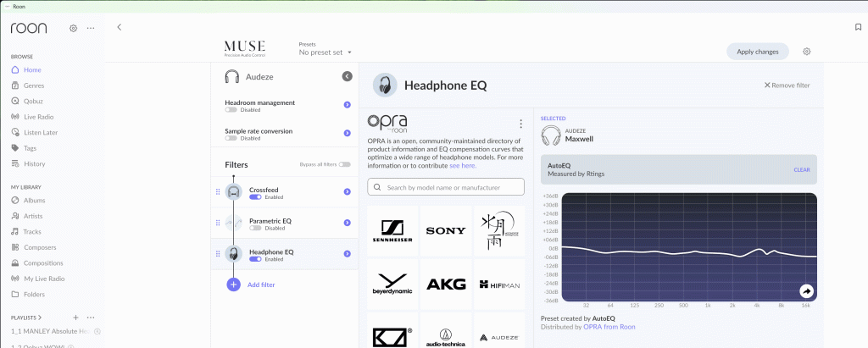Toggle Sample rate conversion switch
Viewport: 868px width, 348px height.
231,138
